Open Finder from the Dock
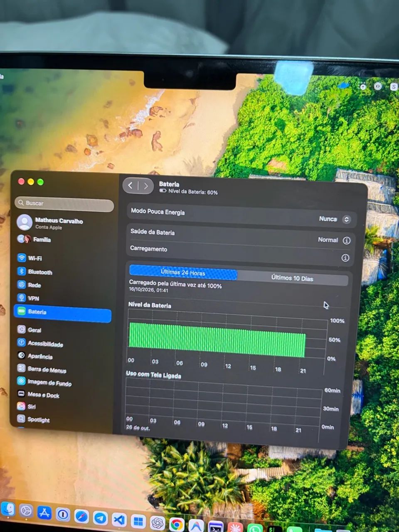 [8, 509]
